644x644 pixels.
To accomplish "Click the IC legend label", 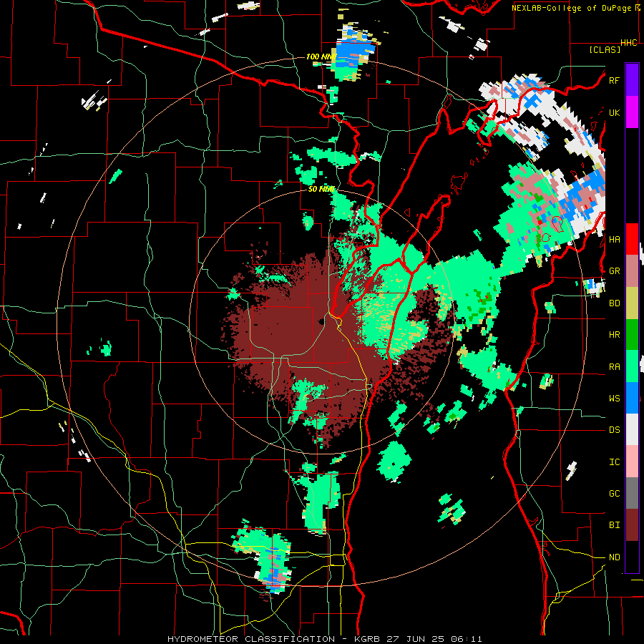I will click(614, 462).
